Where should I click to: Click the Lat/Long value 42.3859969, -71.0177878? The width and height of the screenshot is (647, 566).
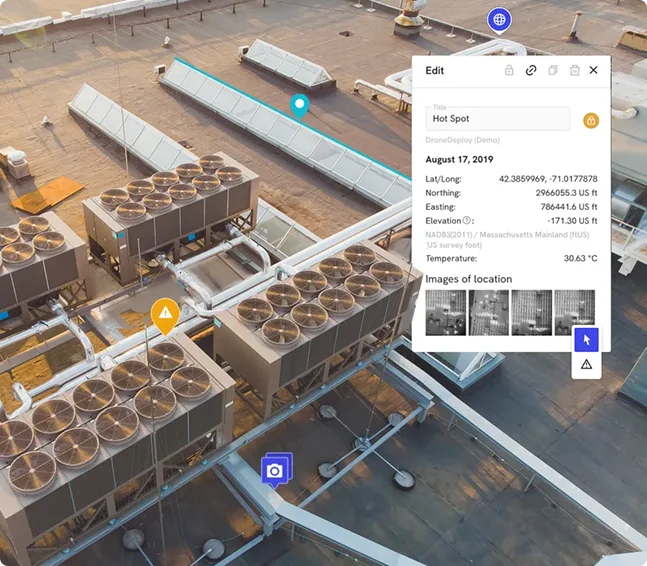(x=548, y=179)
